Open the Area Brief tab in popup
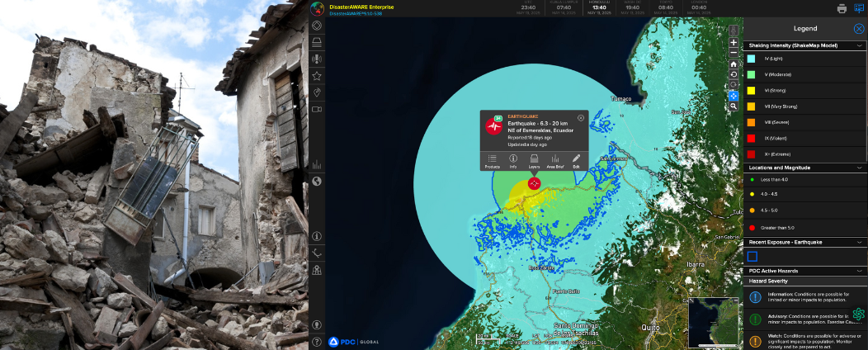The image size is (868, 350). [554, 161]
